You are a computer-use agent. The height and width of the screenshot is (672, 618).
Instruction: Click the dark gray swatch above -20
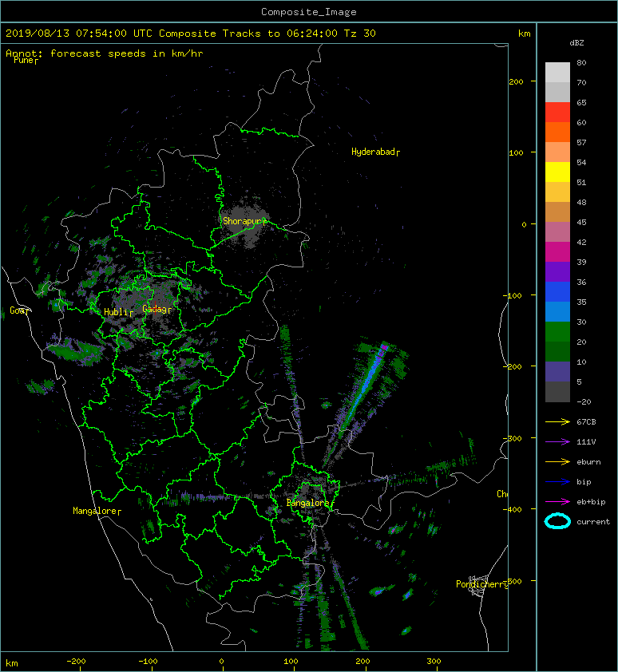(557, 392)
